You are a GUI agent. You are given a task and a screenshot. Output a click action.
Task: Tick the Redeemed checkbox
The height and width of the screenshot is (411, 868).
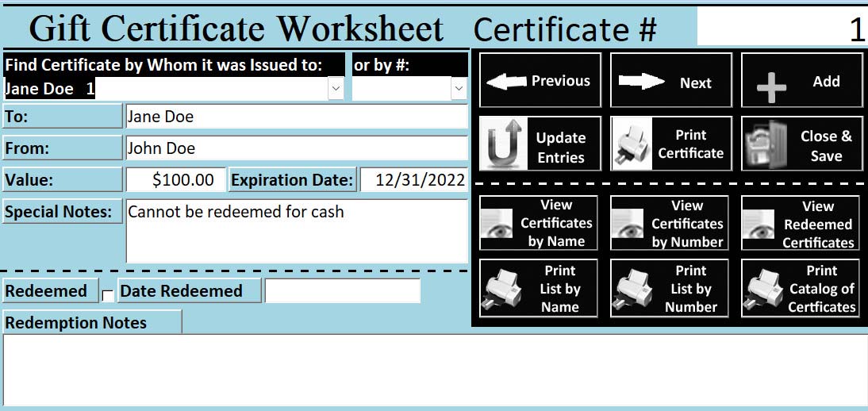click(107, 295)
